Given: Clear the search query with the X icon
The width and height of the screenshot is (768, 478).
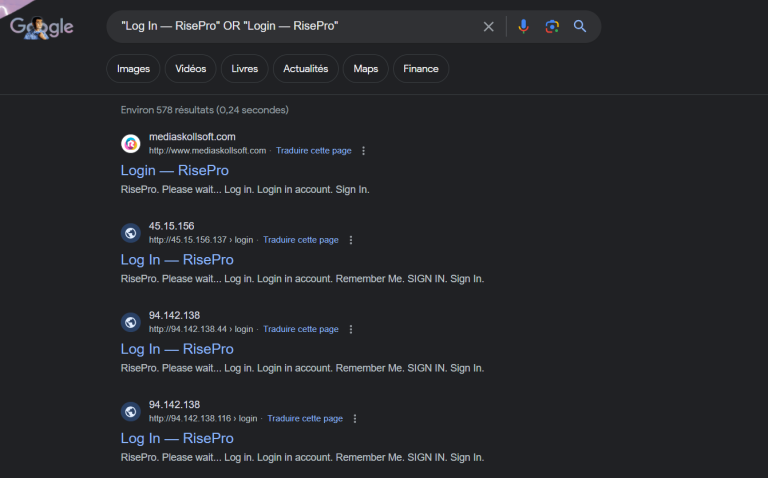Looking at the screenshot, I should pyautogui.click(x=488, y=26).
